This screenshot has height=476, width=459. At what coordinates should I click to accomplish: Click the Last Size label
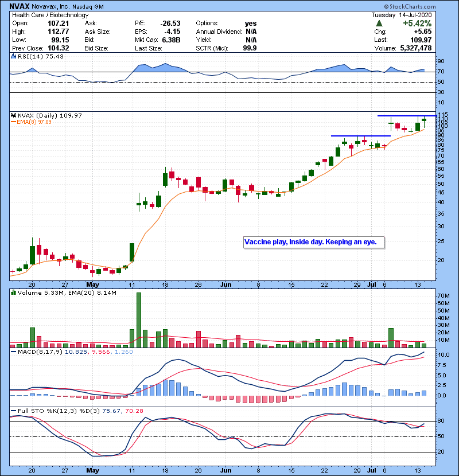pos(148,48)
